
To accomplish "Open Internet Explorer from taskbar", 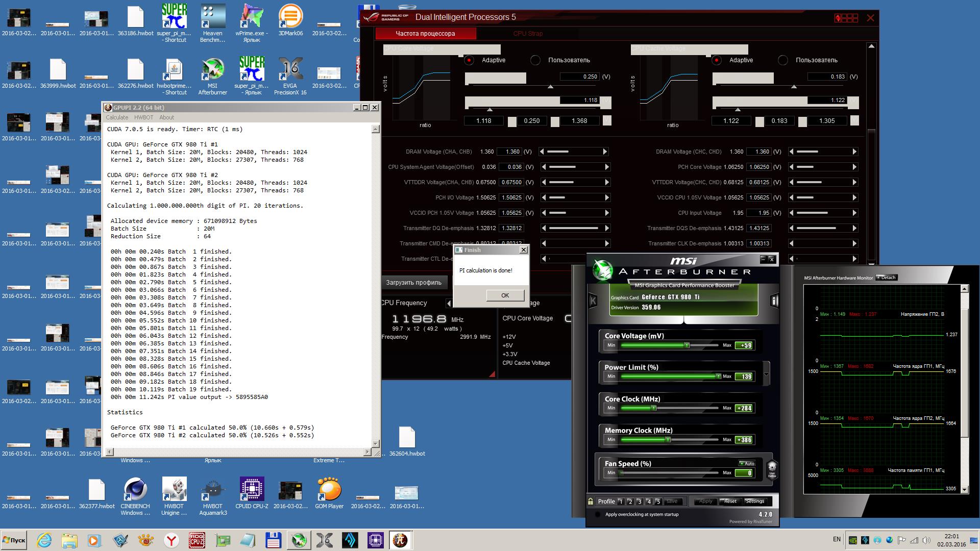I will click(x=44, y=540).
